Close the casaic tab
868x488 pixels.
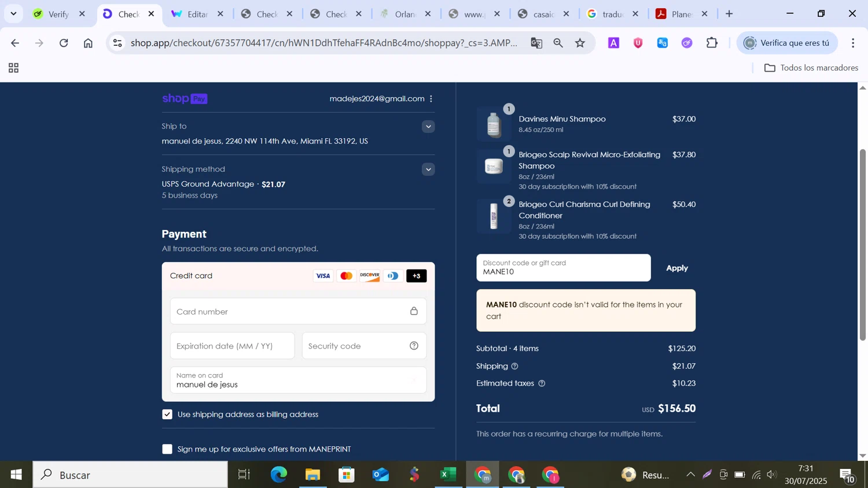point(566,14)
